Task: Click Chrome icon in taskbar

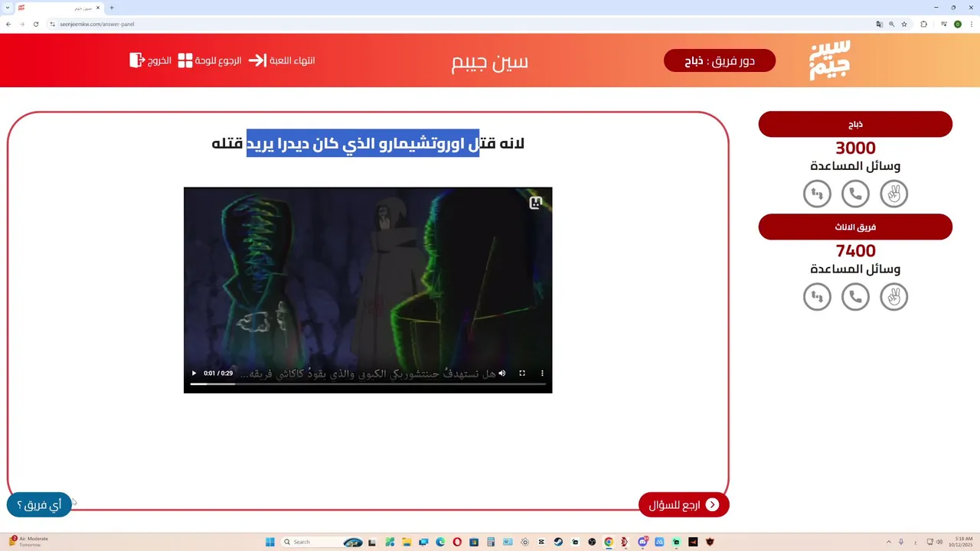Action: pos(609,542)
